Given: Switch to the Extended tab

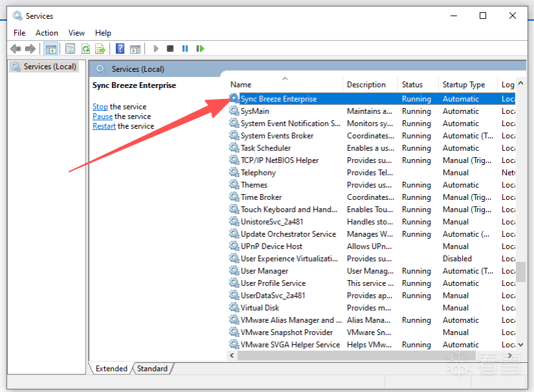Looking at the screenshot, I should click(x=111, y=369).
